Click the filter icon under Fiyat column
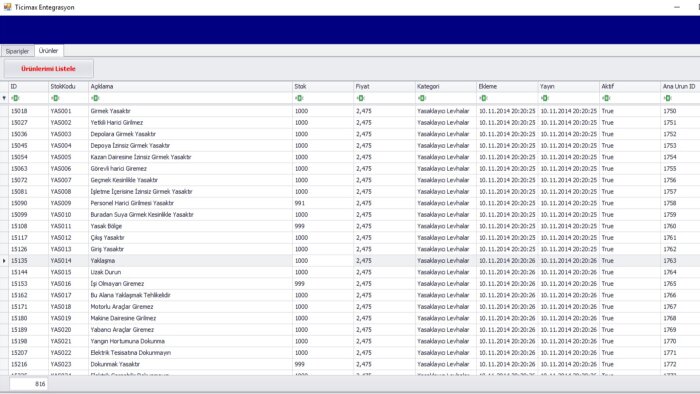Viewport: 700px width, 394px height. pyautogui.click(x=361, y=98)
